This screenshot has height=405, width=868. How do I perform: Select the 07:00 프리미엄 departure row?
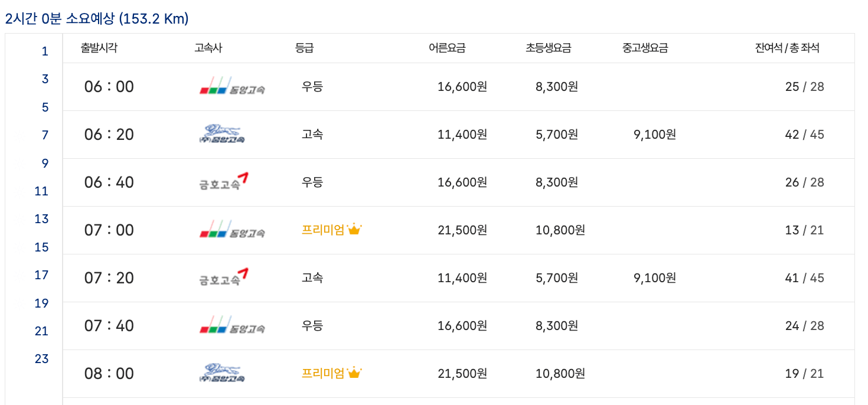pos(434,230)
